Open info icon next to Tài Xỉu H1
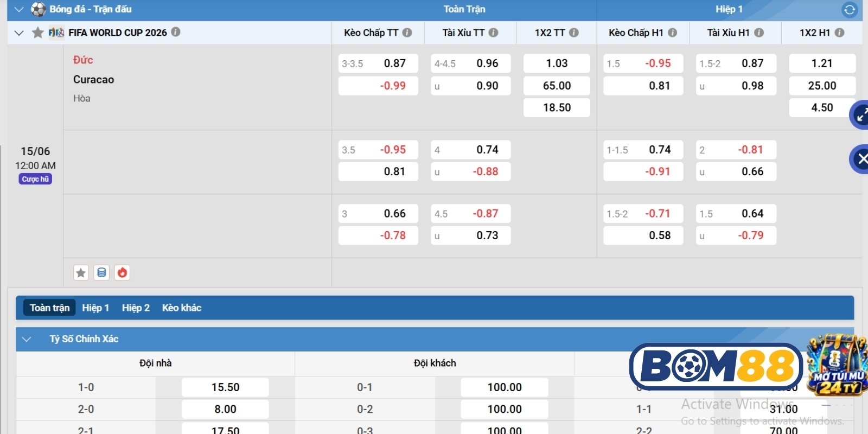 pos(759,33)
